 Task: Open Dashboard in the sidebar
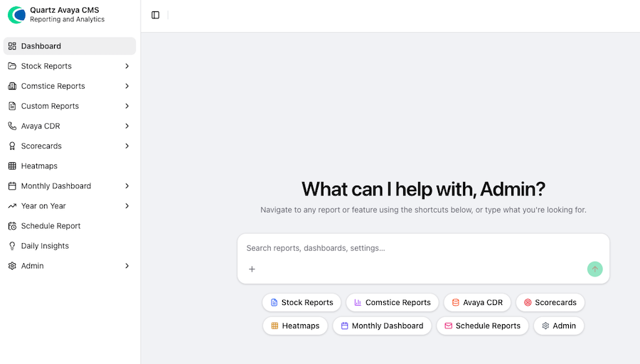[x=70, y=46]
